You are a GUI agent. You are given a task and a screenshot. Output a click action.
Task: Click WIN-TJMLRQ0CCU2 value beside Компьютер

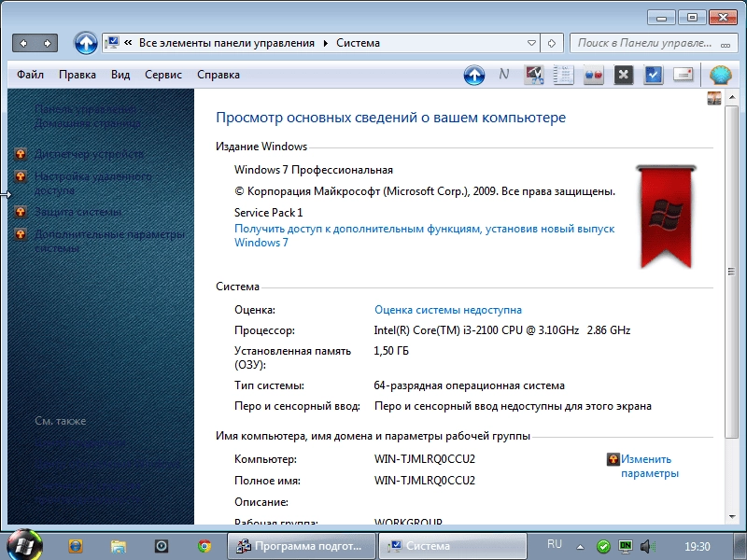point(425,459)
